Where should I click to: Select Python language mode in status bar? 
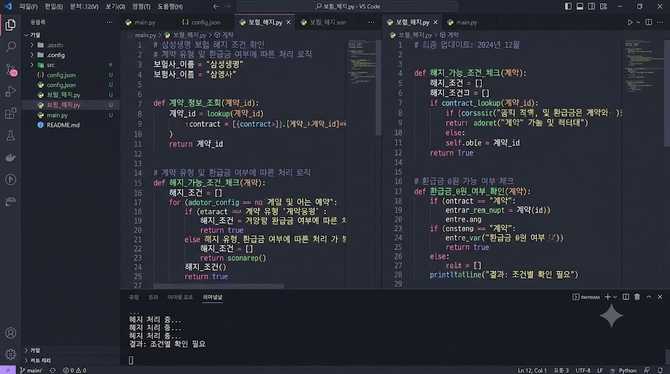[627, 370]
